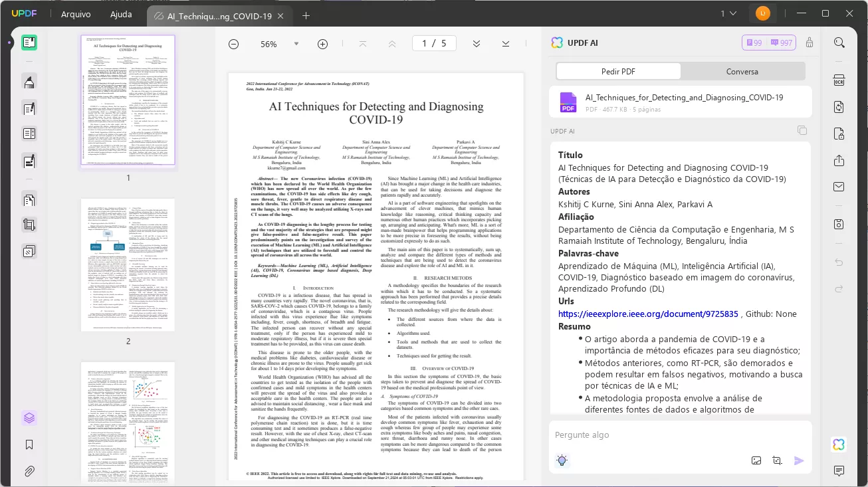This screenshot has height=487, width=868.
Task: Open the ieeexplore.ieee.org document link
Action: coord(648,314)
